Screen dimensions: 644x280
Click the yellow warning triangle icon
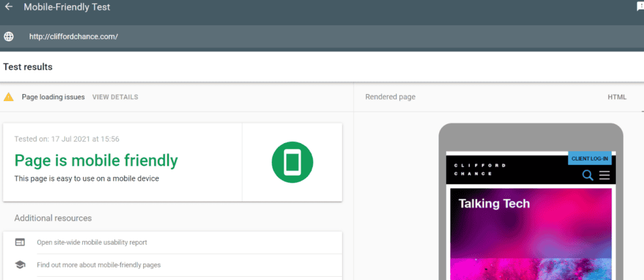(9, 97)
